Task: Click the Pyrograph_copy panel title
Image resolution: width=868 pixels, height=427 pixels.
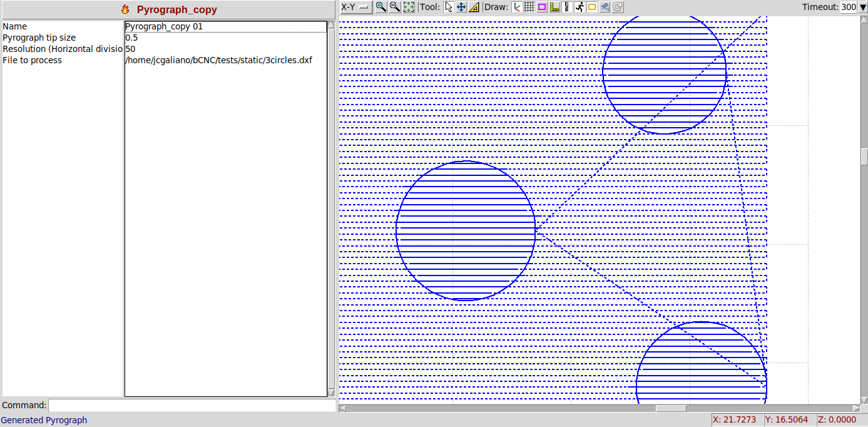Action: [177, 10]
